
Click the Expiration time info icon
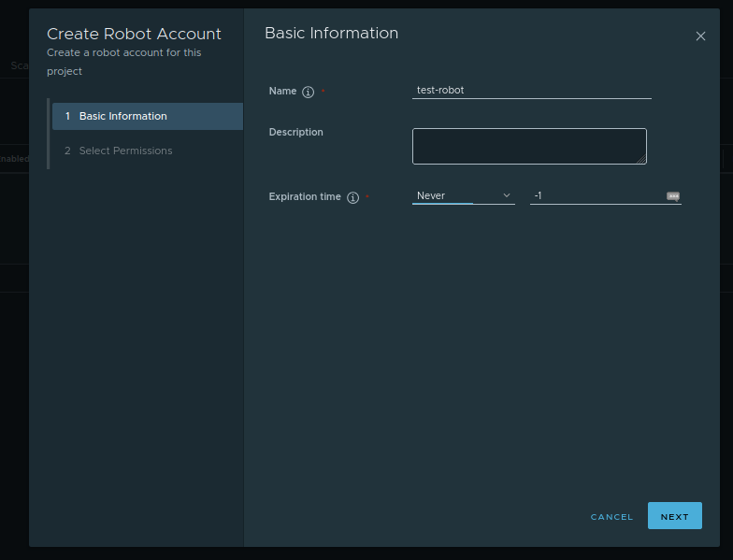[353, 197]
